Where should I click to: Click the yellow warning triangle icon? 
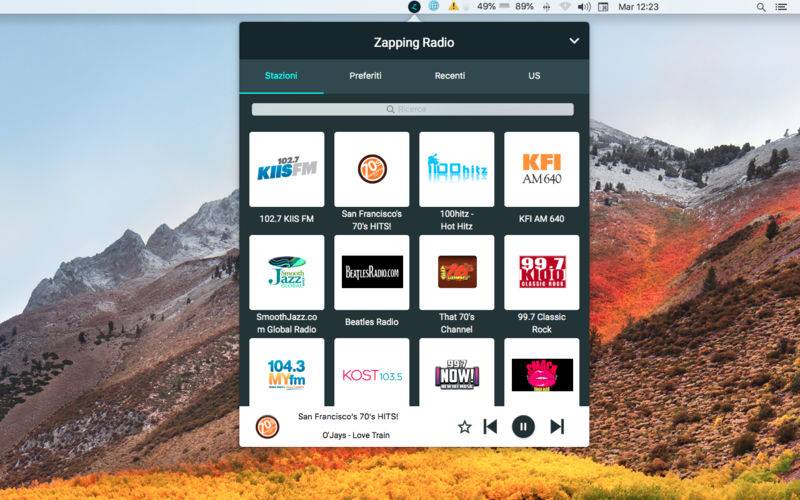(x=453, y=7)
